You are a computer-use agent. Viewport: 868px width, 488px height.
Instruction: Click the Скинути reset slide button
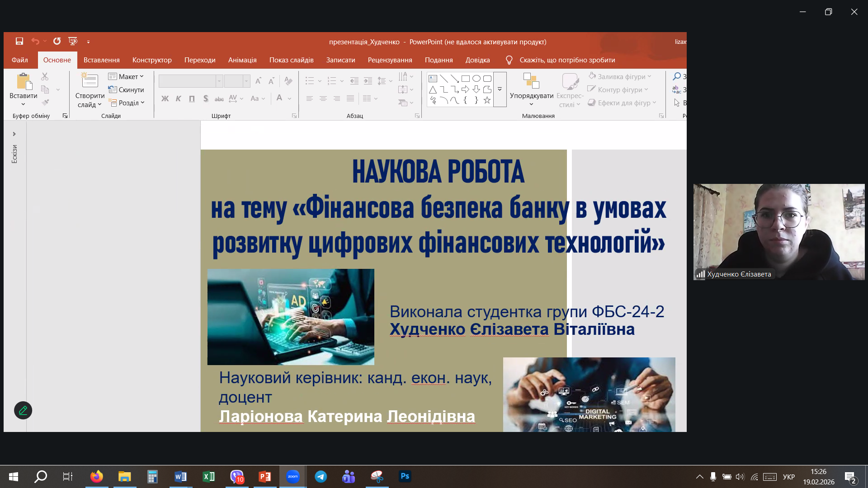[126, 89]
